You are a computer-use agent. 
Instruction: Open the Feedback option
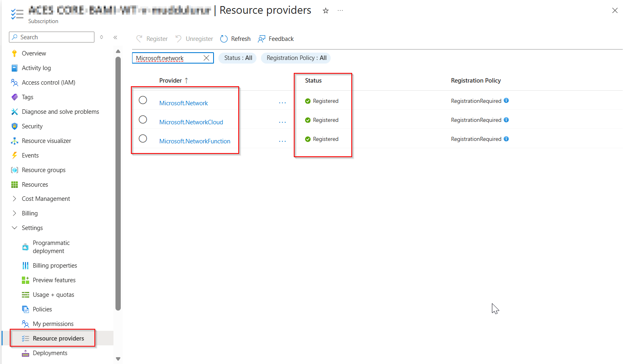tap(276, 39)
